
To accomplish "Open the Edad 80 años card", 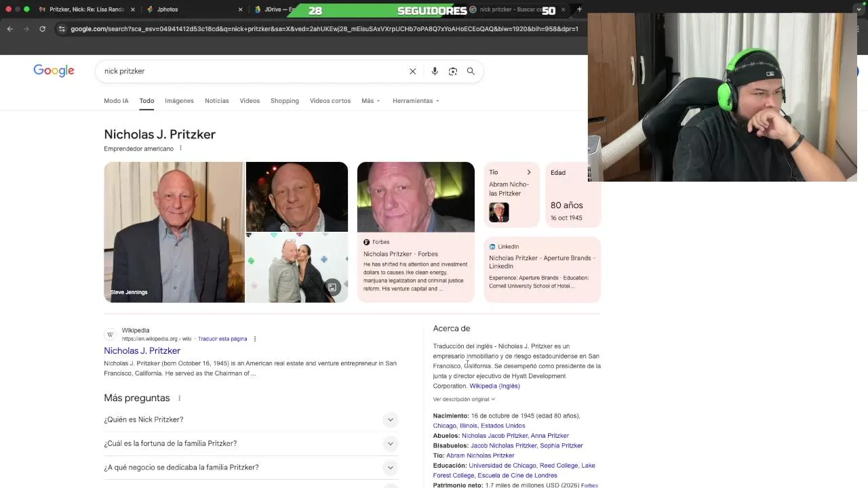I will (x=572, y=195).
